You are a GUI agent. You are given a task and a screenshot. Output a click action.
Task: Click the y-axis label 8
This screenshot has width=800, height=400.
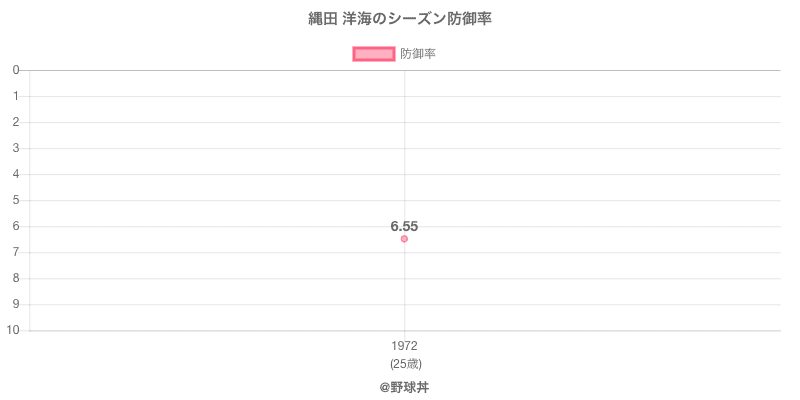(17, 278)
